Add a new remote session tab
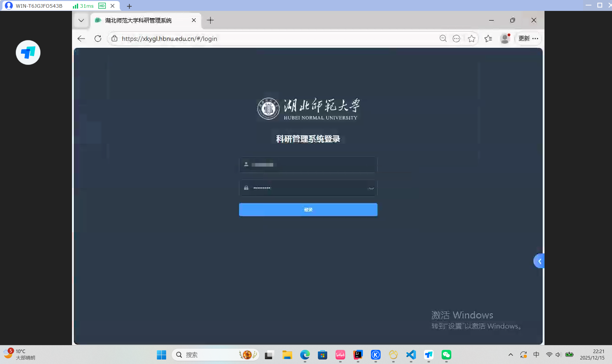 (x=129, y=6)
